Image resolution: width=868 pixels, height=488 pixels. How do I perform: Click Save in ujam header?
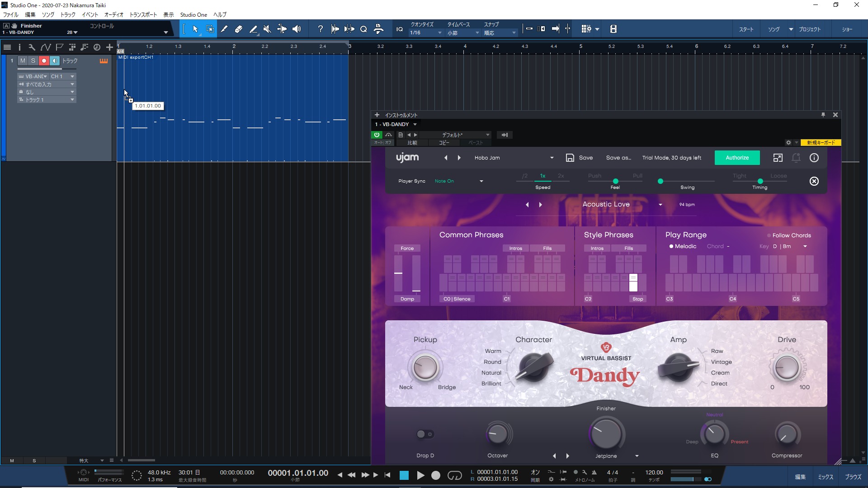[580, 158]
